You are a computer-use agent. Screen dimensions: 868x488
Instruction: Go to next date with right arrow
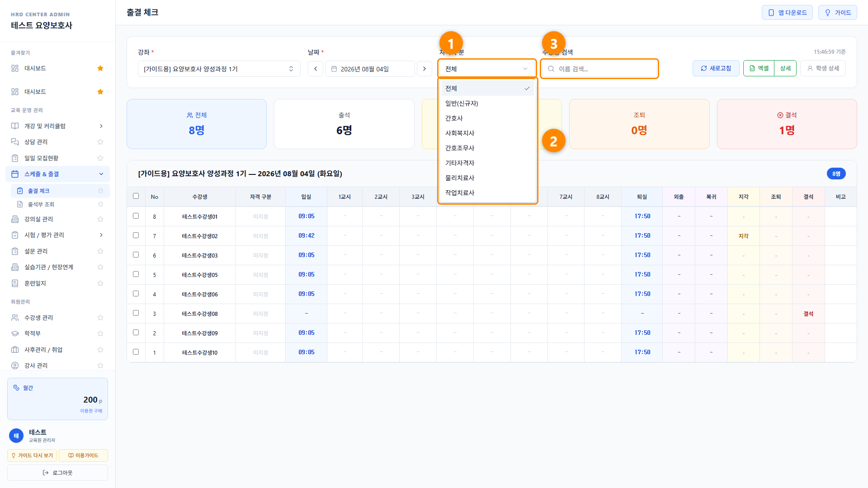(x=424, y=69)
